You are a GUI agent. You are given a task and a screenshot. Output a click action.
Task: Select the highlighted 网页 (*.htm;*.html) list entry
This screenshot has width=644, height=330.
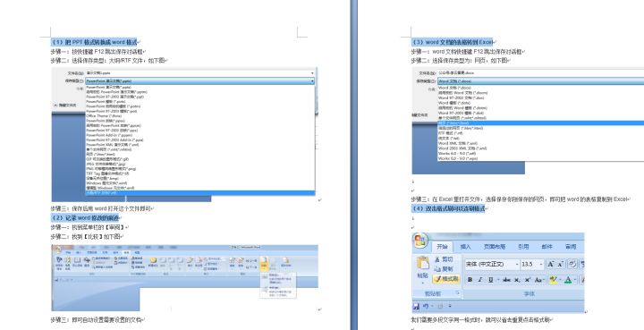click(x=540, y=123)
